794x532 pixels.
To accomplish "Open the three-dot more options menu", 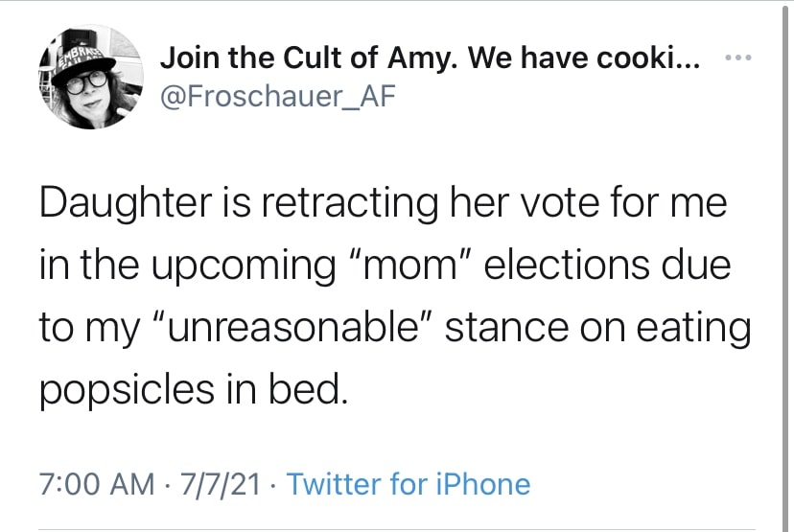I will (x=736, y=59).
